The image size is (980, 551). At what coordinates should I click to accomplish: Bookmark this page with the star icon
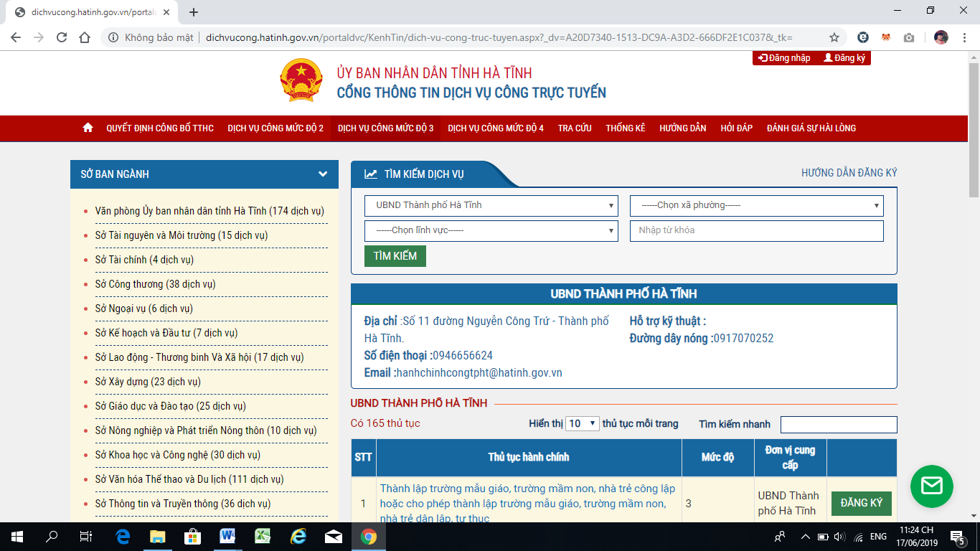point(834,37)
